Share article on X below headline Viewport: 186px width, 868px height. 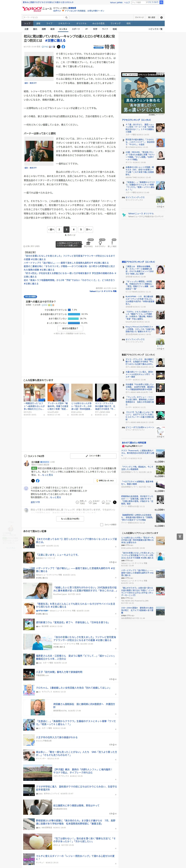pos(59,47)
